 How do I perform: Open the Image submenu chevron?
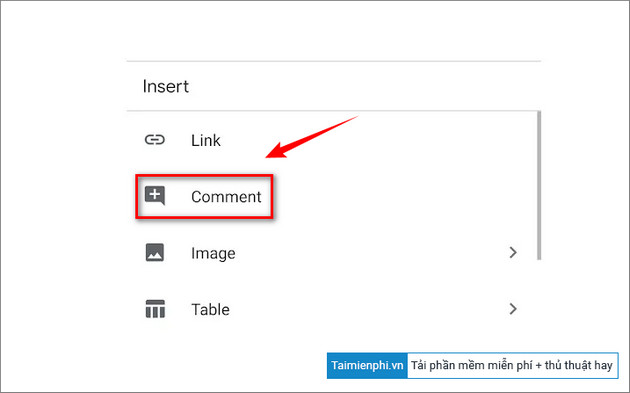513,252
